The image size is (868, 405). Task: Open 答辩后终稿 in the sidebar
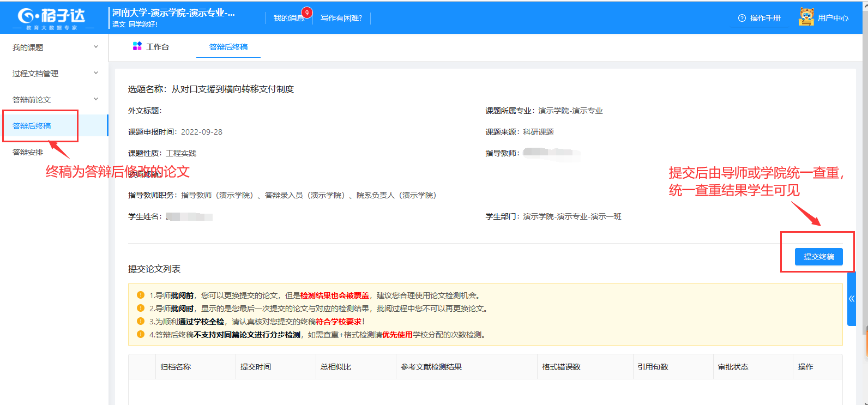[32, 126]
